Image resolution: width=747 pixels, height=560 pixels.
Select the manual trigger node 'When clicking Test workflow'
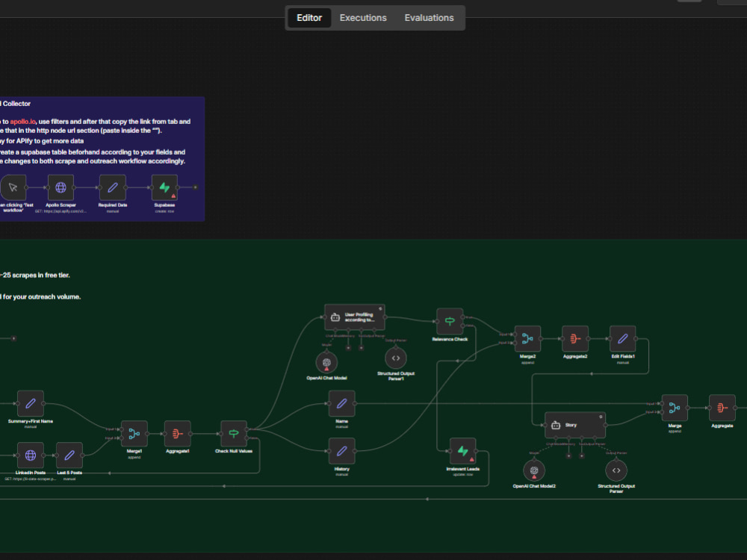(x=13, y=187)
